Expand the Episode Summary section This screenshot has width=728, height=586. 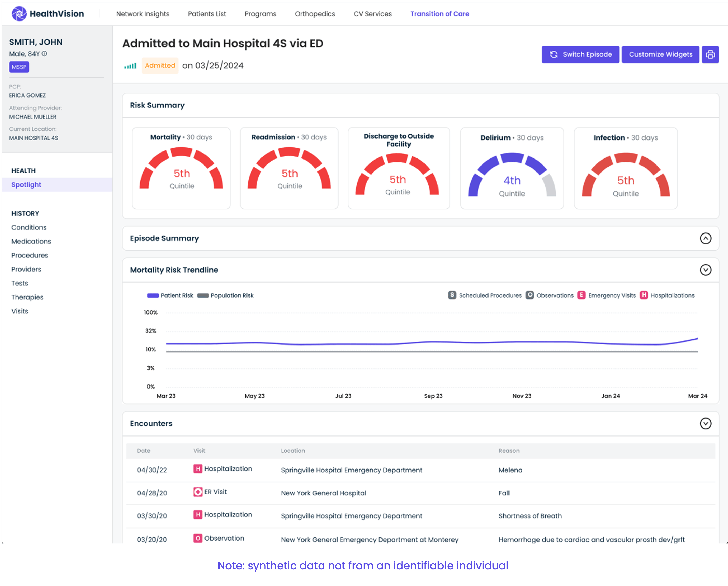point(705,238)
